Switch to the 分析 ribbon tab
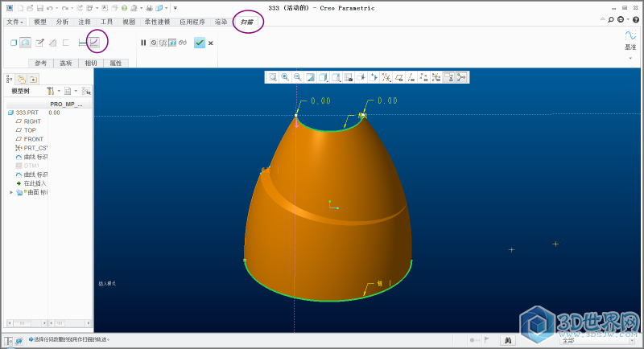Screen dimensions: 644x349 pos(63,22)
